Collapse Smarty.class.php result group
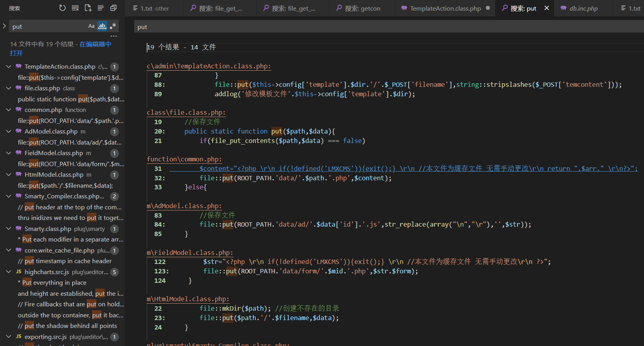 click(x=8, y=229)
